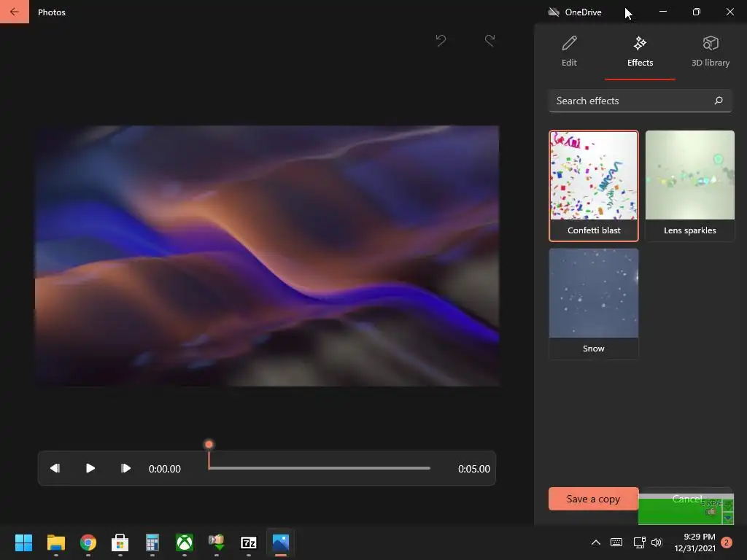Select the Lens sparkles effect
The width and height of the screenshot is (747, 560).
pyautogui.click(x=690, y=186)
